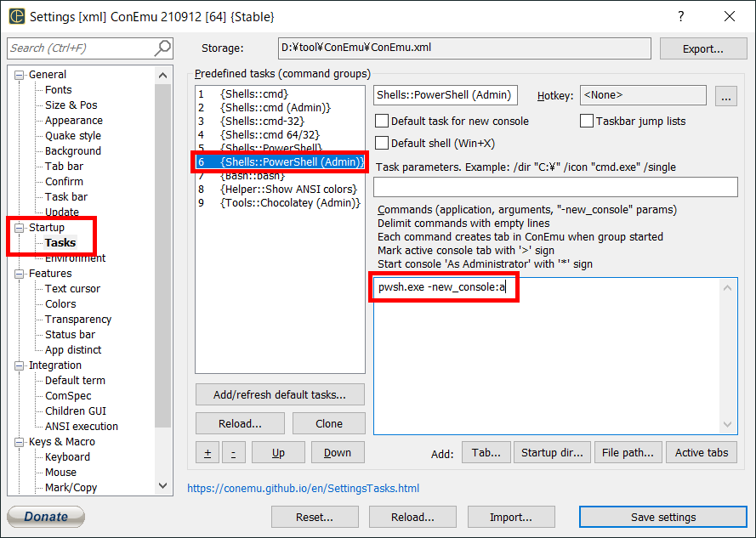Click the ConEmu logo in title bar

point(17,16)
